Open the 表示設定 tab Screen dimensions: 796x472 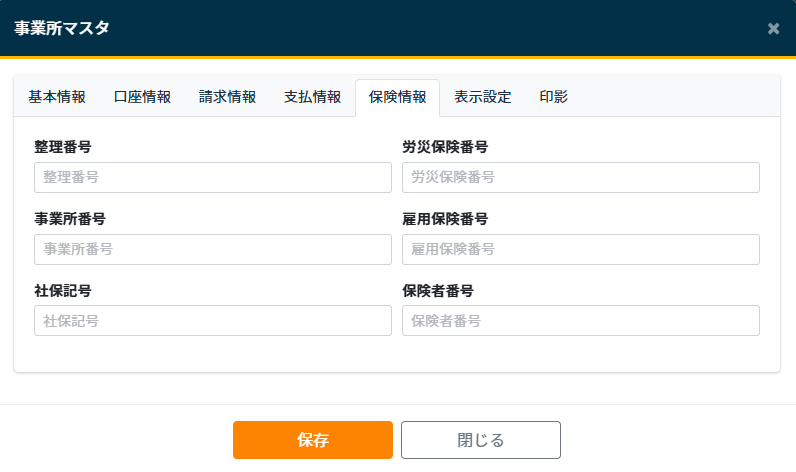pyautogui.click(x=482, y=97)
